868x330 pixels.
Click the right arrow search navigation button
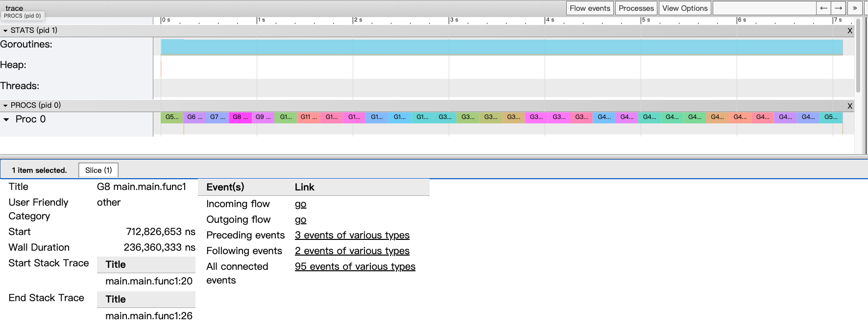click(x=839, y=8)
